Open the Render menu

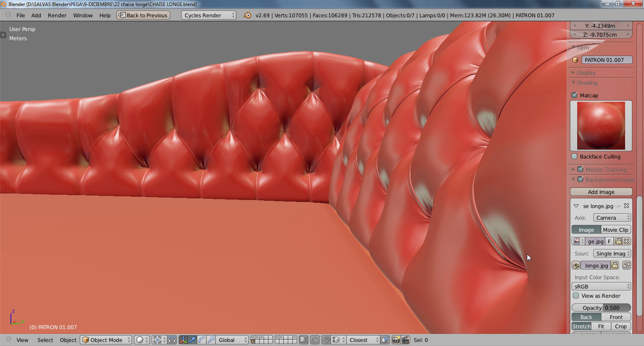[57, 15]
